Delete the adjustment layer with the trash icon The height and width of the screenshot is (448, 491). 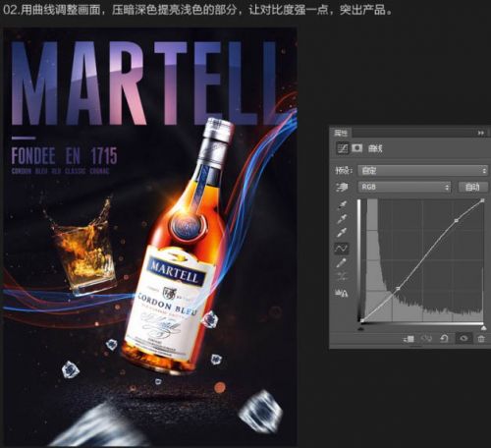pyautogui.click(x=481, y=339)
